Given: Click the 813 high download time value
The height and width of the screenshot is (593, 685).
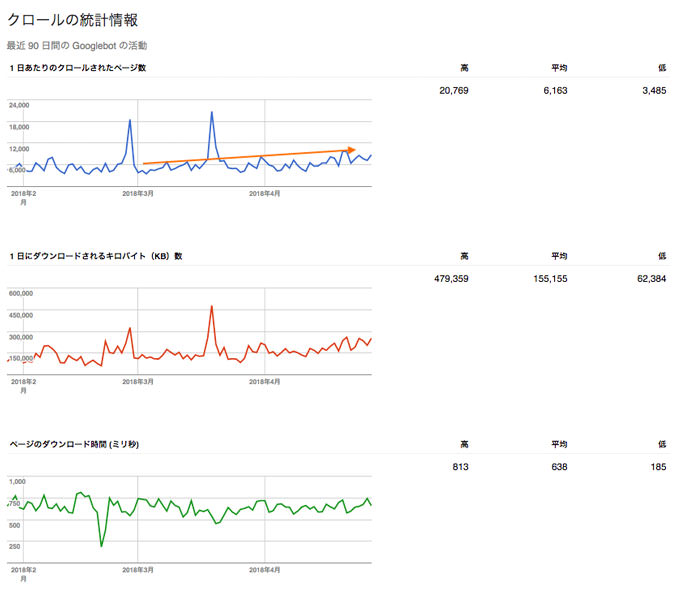Looking at the screenshot, I should [x=460, y=467].
